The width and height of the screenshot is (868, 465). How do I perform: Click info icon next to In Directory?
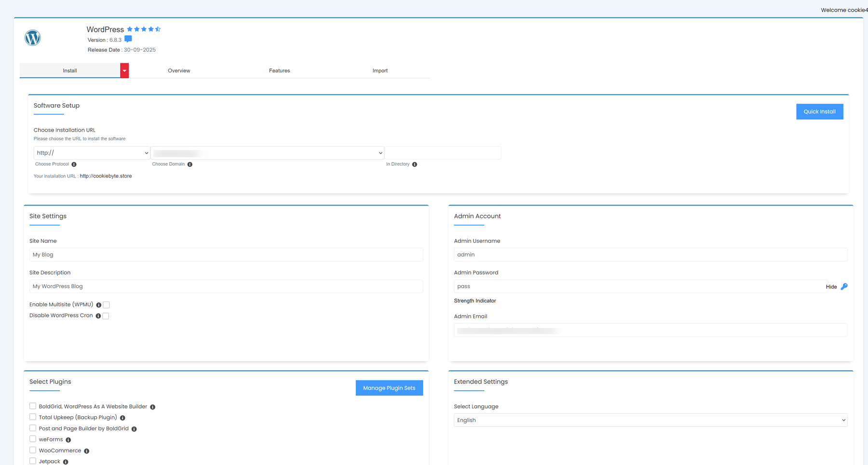click(x=415, y=164)
